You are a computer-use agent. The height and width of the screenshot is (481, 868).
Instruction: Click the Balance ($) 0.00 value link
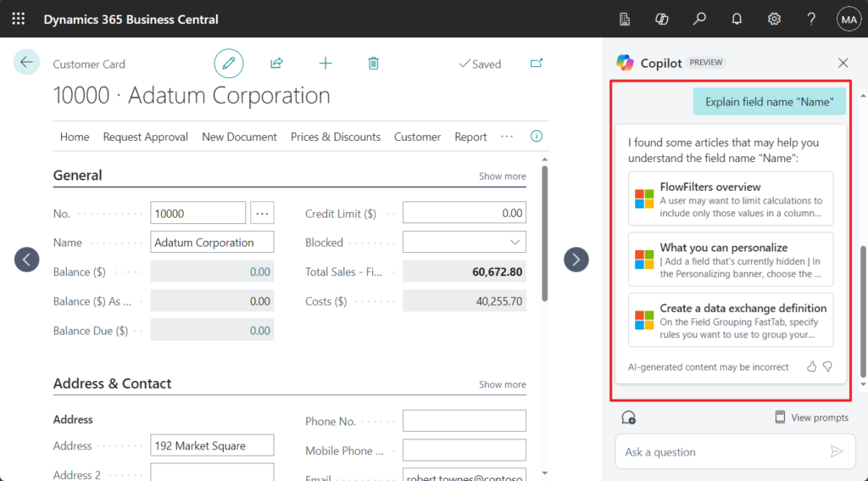pos(259,272)
